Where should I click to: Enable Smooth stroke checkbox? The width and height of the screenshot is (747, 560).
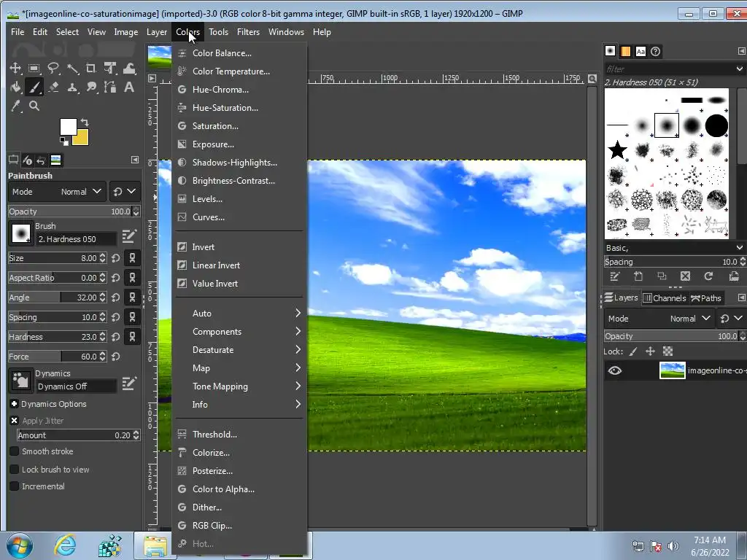(x=15, y=451)
